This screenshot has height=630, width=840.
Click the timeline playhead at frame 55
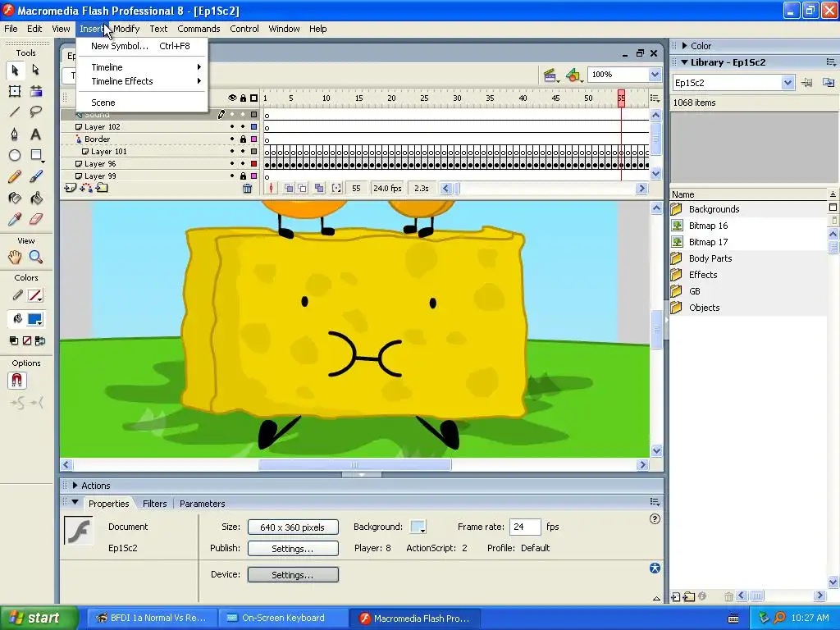tap(621, 98)
